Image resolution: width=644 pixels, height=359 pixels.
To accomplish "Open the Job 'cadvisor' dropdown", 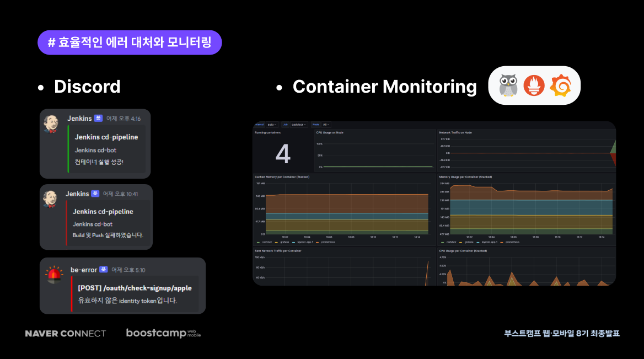I will pyautogui.click(x=299, y=125).
